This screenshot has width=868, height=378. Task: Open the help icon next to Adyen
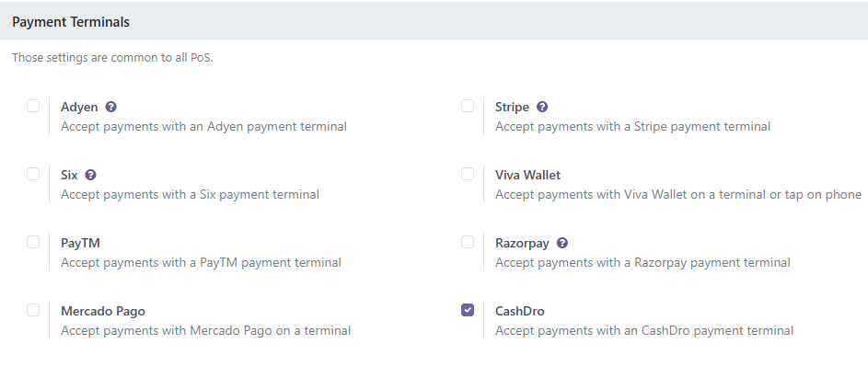tap(111, 107)
